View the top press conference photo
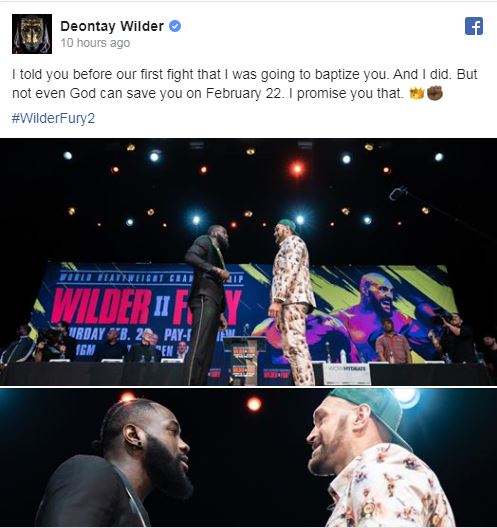497x528 pixels. 248,262
